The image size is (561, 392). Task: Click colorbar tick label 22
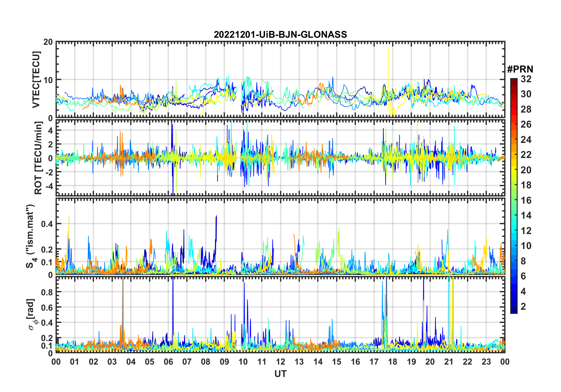[526, 155]
